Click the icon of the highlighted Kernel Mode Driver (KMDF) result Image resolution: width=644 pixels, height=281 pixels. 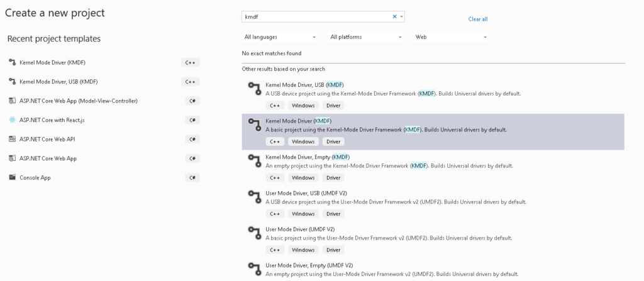[x=255, y=124]
